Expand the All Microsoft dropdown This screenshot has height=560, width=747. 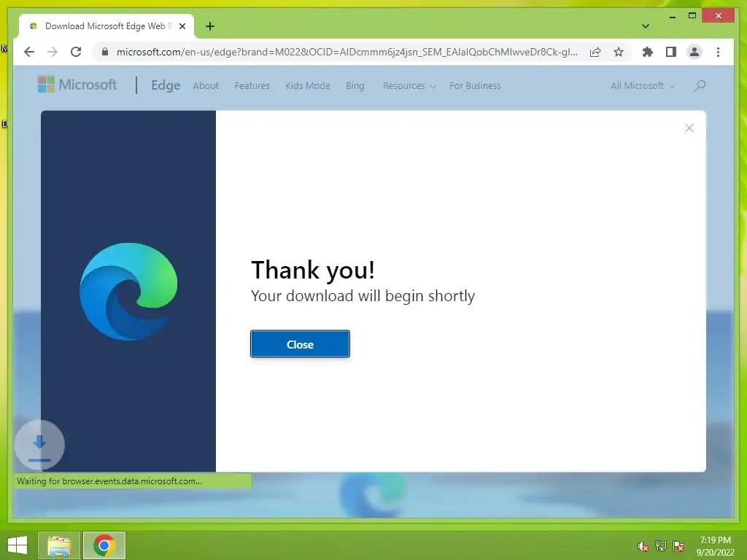point(643,86)
